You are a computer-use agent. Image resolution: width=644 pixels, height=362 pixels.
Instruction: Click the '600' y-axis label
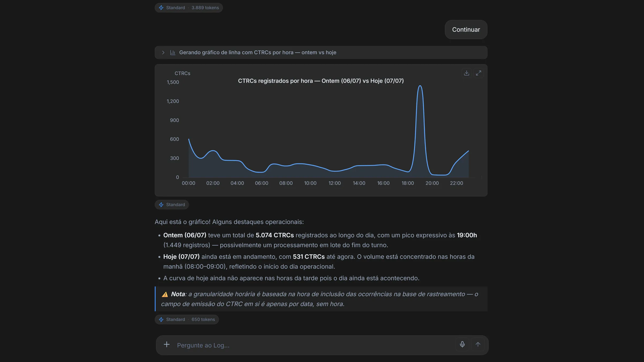(174, 139)
